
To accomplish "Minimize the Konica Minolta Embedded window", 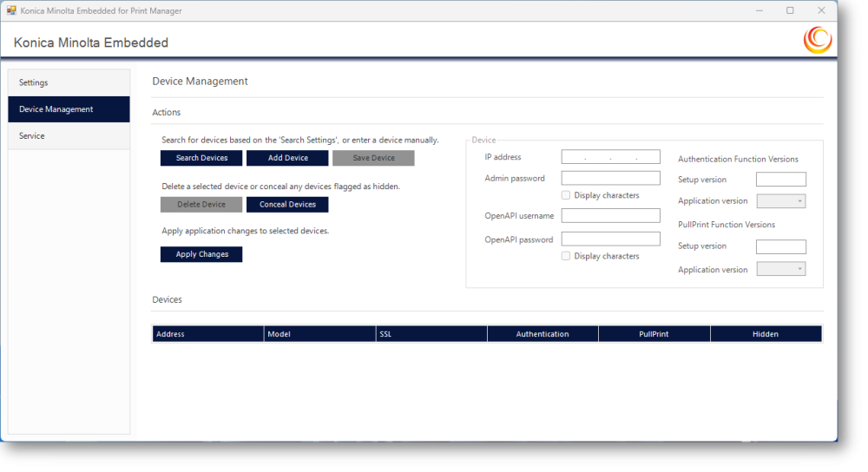I will 759,10.
